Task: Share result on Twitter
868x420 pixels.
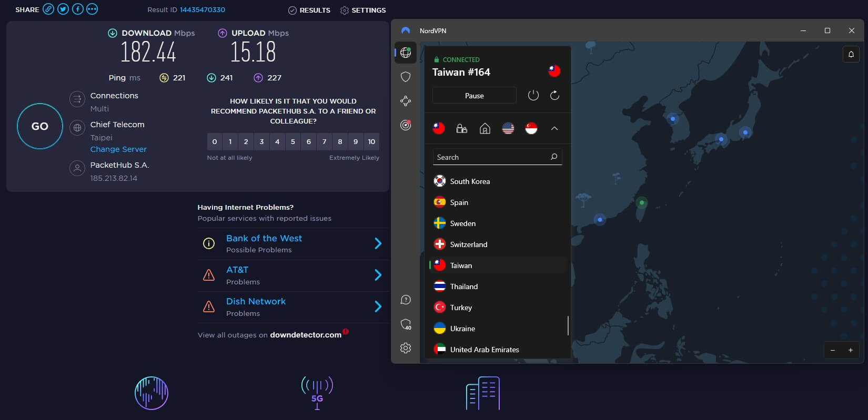Action: pos(63,9)
